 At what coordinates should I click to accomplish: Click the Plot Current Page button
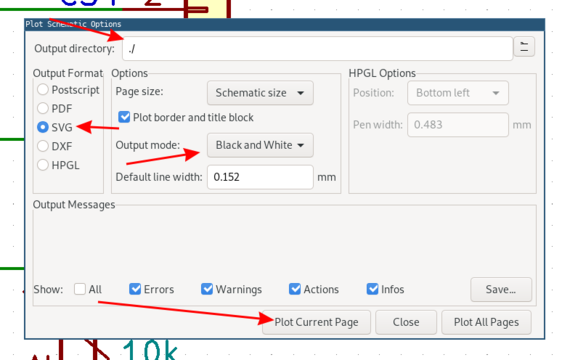[316, 322]
